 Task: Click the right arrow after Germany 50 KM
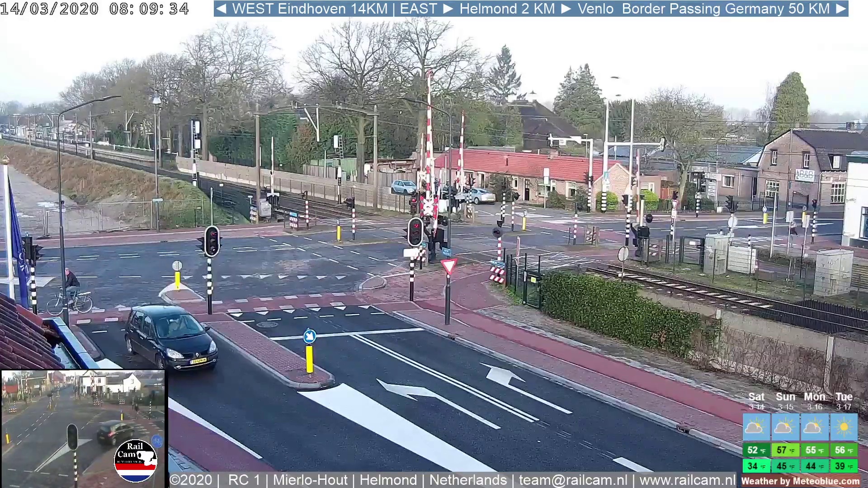coord(841,9)
